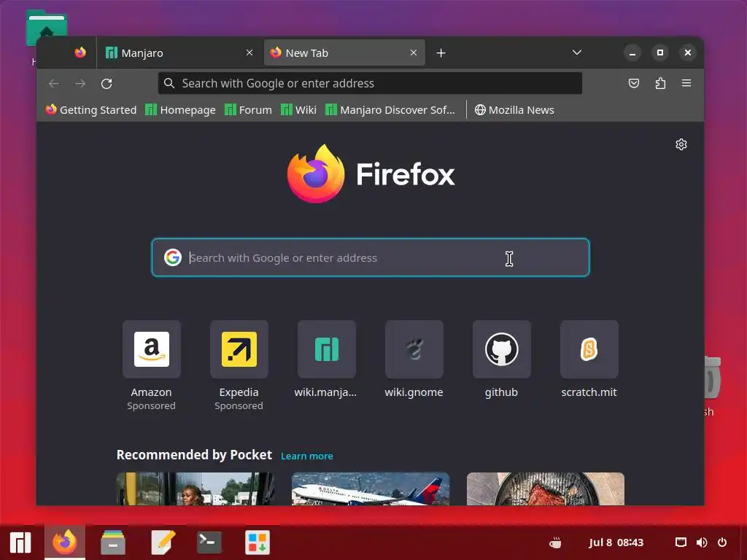Open the Pocket story with woman photo
The image size is (747, 560).
[196, 489]
